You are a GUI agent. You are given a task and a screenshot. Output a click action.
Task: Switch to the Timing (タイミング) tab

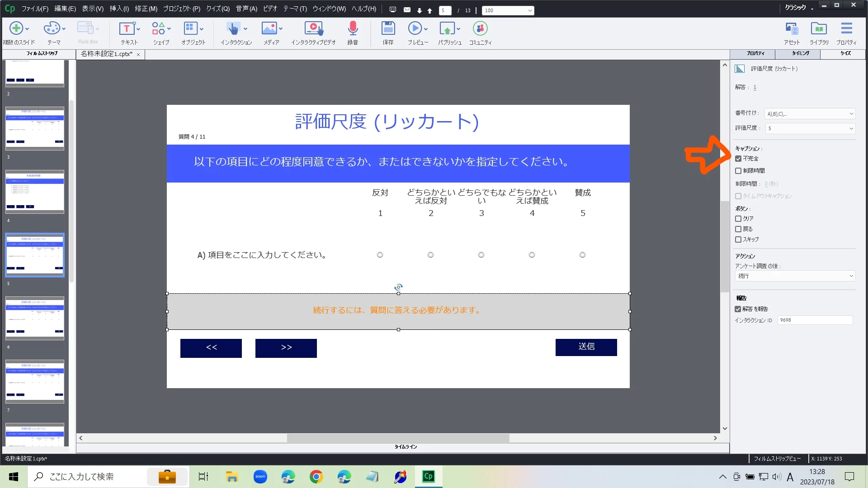pyautogui.click(x=800, y=53)
